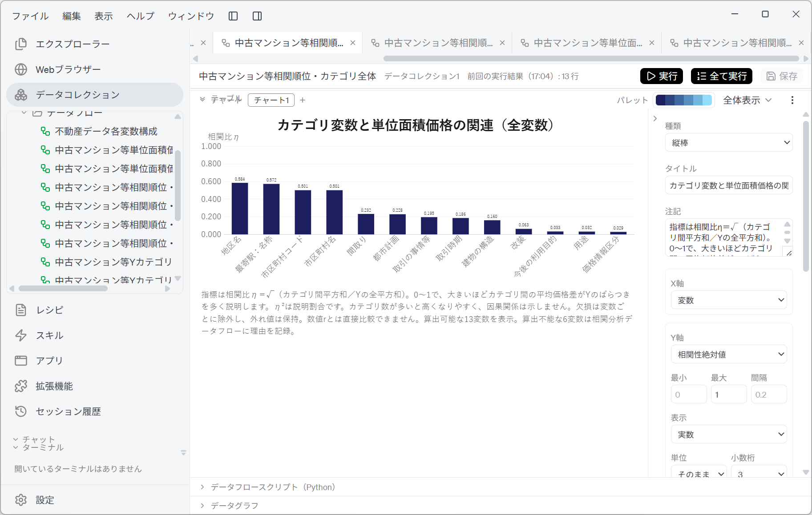This screenshot has height=515, width=812.
Task: Click the 間隔 axis interval field
Action: click(x=769, y=394)
